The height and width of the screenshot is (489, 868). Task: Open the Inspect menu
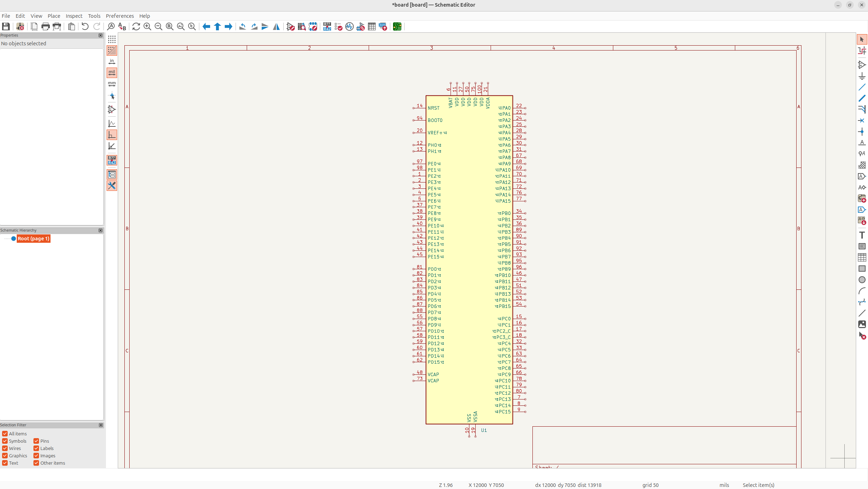coord(74,16)
